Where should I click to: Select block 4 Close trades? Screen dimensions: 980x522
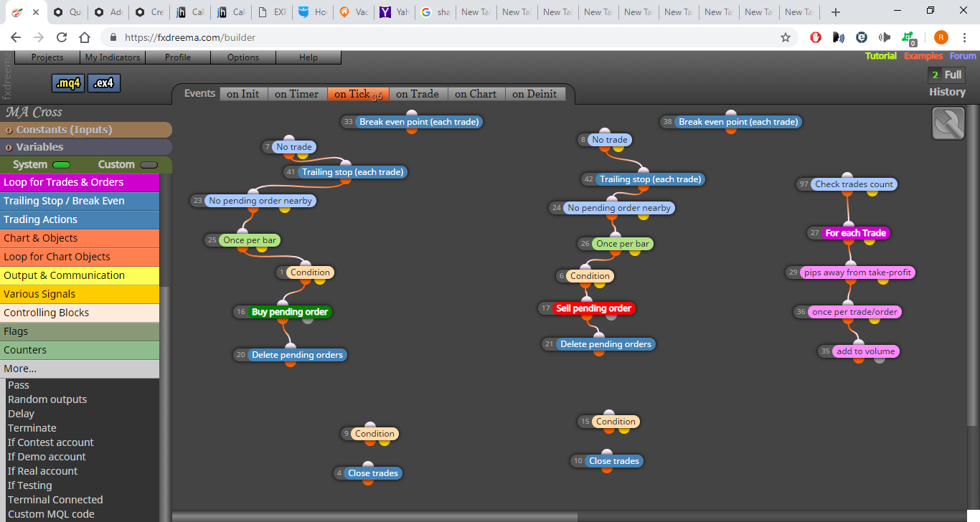372,473
